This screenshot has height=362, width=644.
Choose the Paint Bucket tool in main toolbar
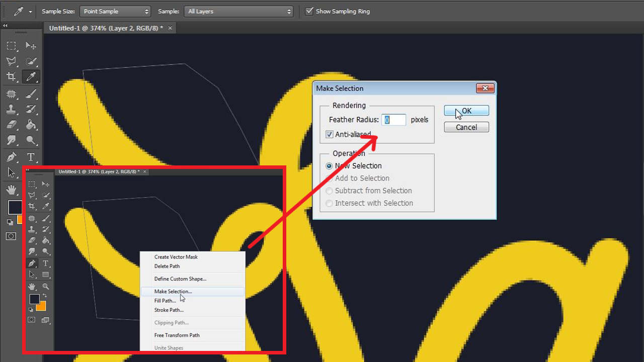tap(31, 125)
